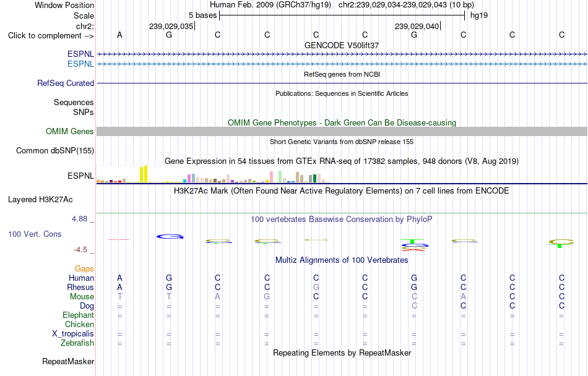Select the dark blue ESPNL gene label
The image size is (588, 376).
[80, 54]
